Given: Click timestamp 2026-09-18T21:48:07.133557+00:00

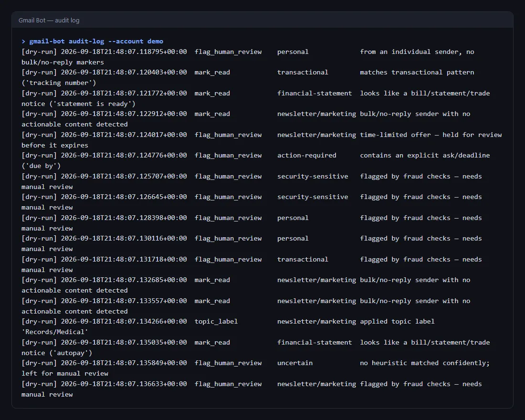Looking at the screenshot, I should [x=124, y=301].
